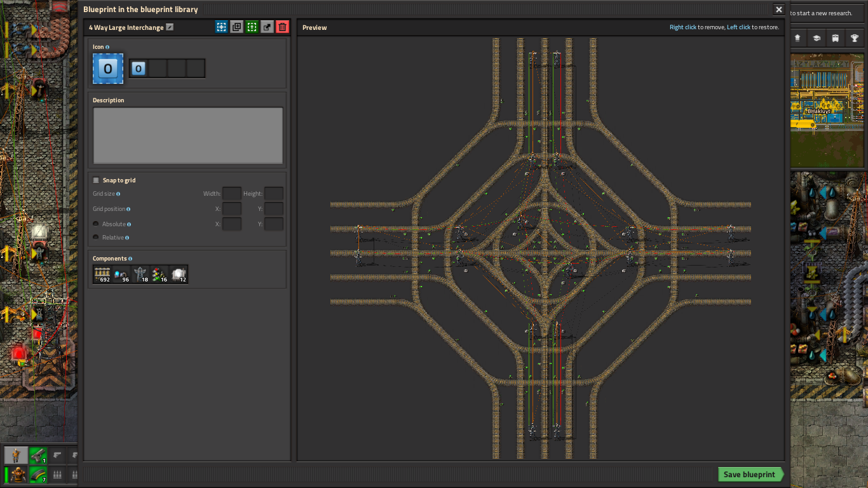Click the rail component showing 692
This screenshot has height=488, width=868.
(102, 274)
